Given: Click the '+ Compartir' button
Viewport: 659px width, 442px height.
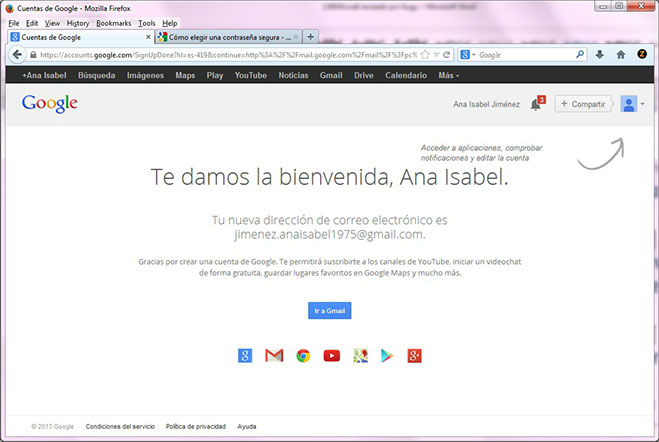Looking at the screenshot, I should [x=583, y=104].
